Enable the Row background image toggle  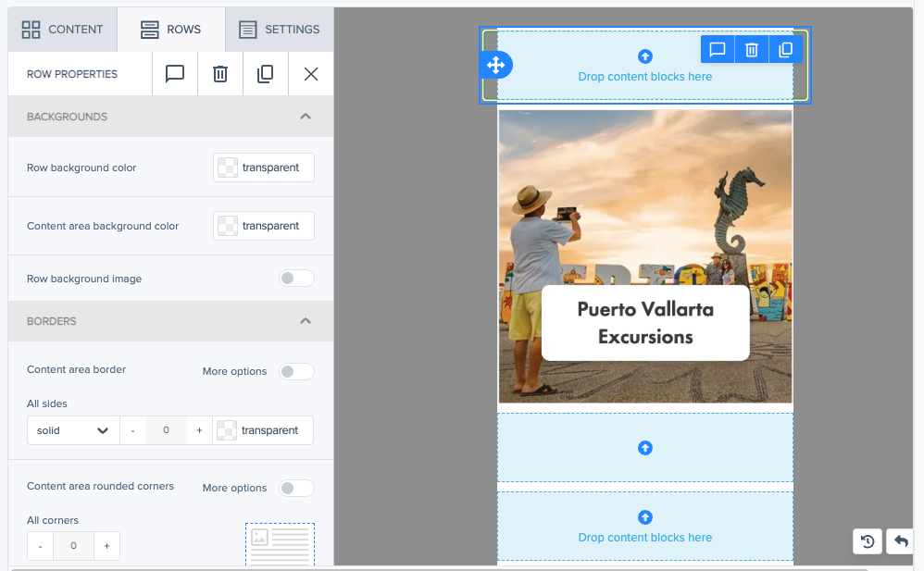pos(296,279)
